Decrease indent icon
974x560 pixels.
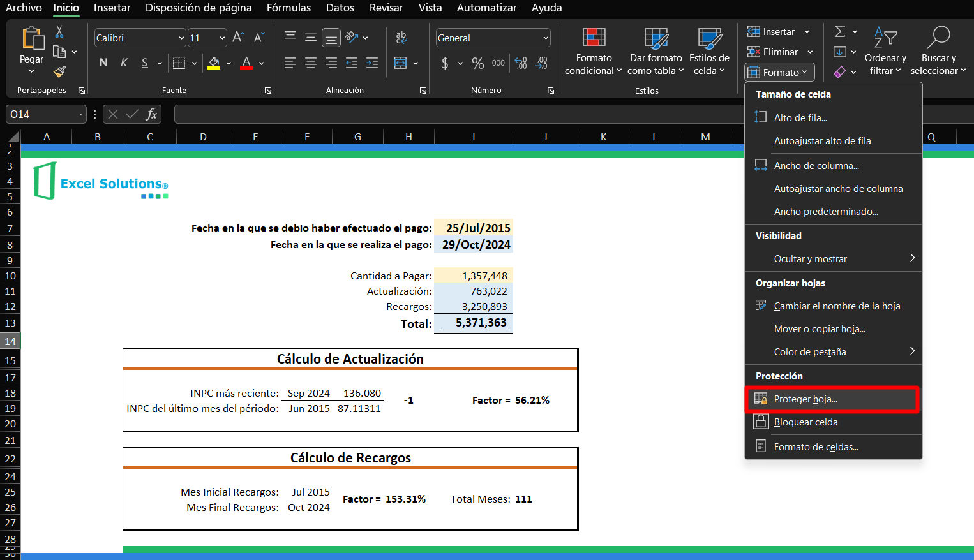(x=352, y=63)
